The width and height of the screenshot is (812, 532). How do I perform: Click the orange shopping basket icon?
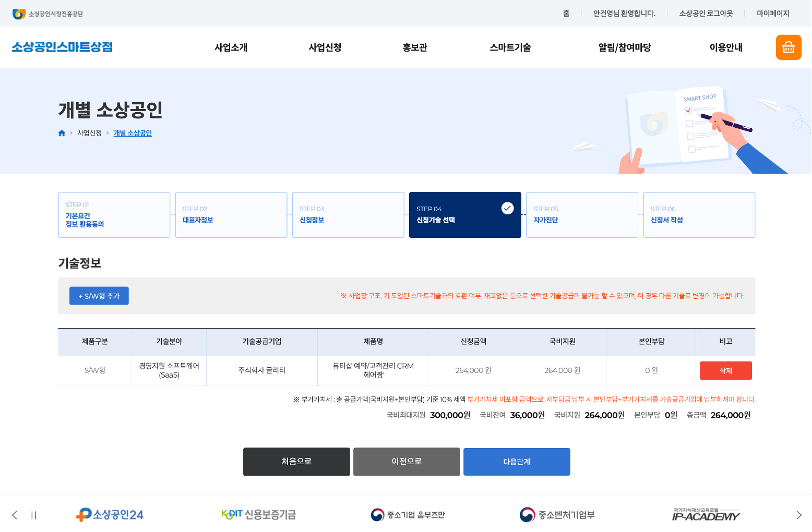tap(788, 47)
